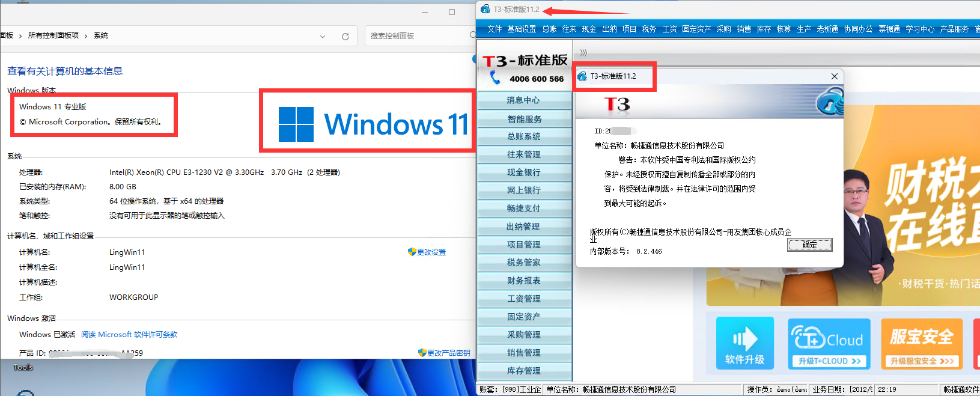Open 阅读 Microsoft 软件许可条款 link
Image resolution: width=980 pixels, height=396 pixels.
(129, 335)
